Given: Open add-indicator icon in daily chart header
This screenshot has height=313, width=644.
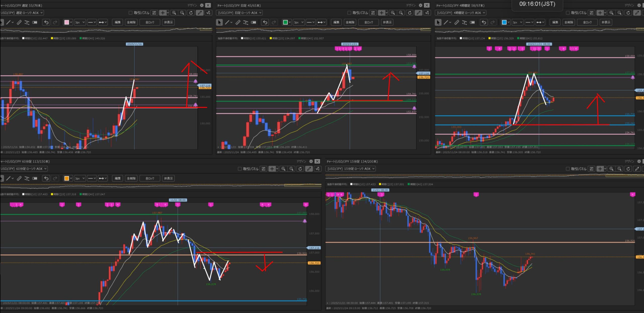Looking at the screenshot, I should pyautogui.click(x=427, y=13).
